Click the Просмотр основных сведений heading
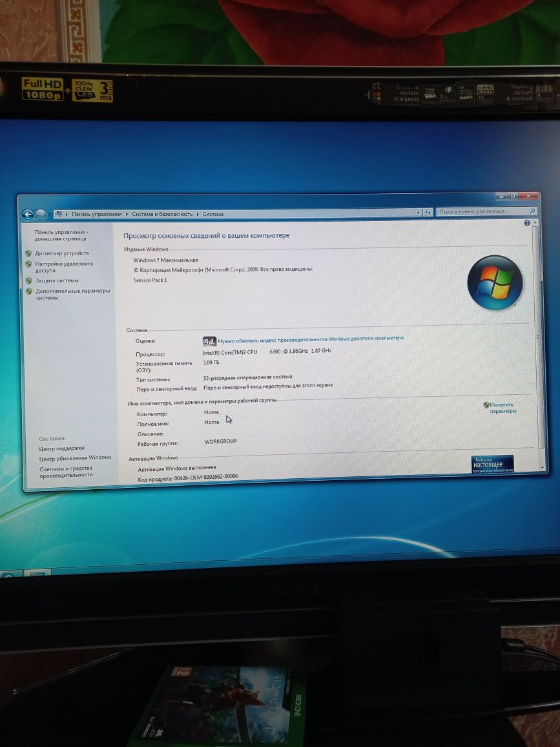The image size is (560, 747). [207, 235]
